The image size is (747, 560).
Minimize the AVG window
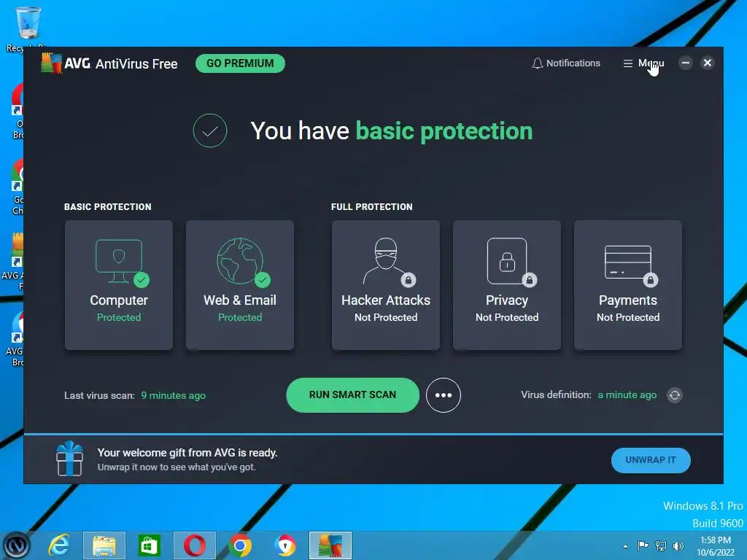[x=686, y=63]
